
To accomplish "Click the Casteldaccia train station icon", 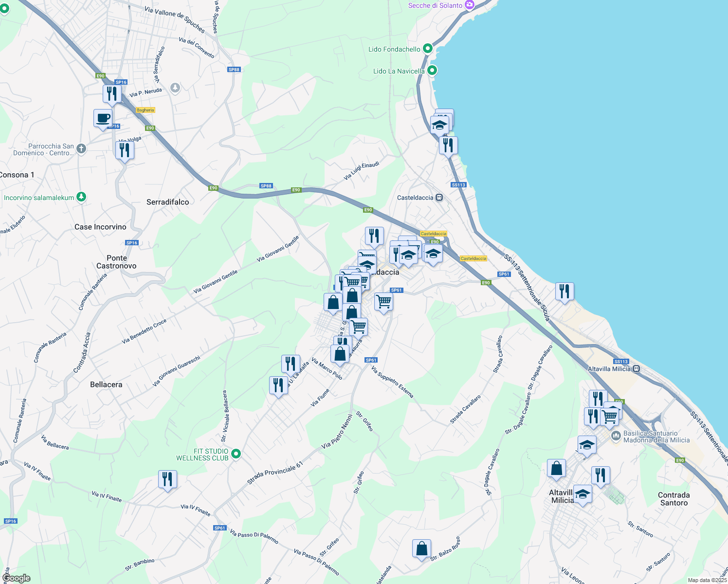I will click(x=439, y=198).
